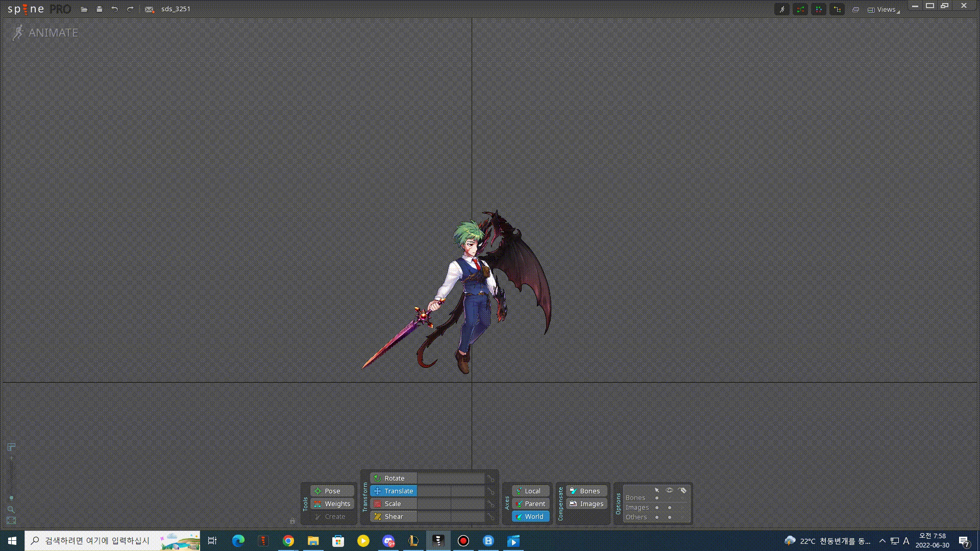Set axes to Local
The image size is (980, 551).
point(531,491)
